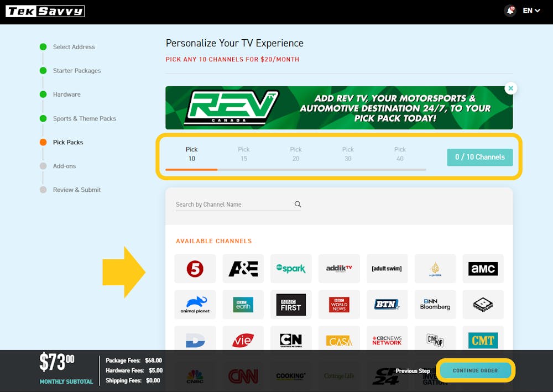Click the TekSavvy logo
Screen dimensions: 553x392
click(45, 11)
